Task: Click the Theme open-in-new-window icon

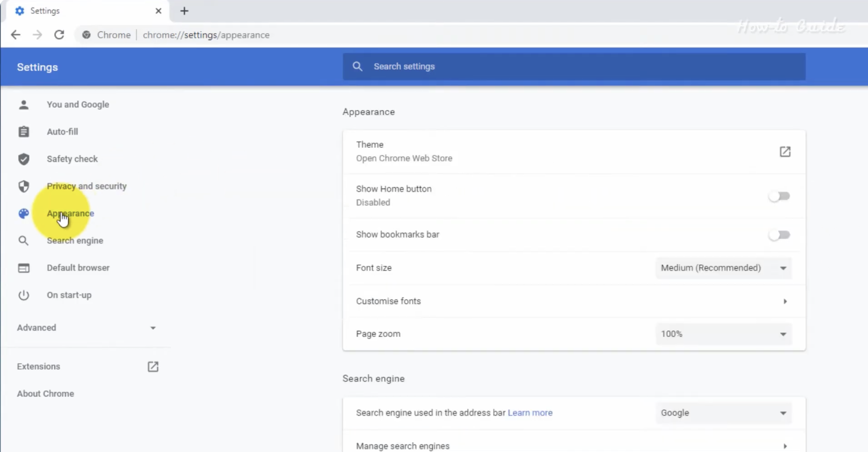Action: click(785, 152)
